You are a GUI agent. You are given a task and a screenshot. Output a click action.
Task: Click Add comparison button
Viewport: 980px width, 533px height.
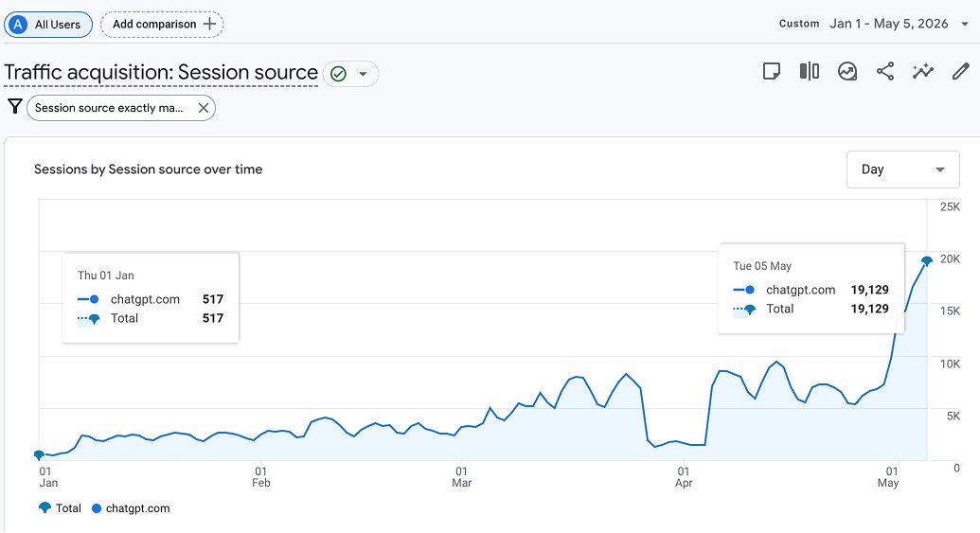click(x=162, y=25)
